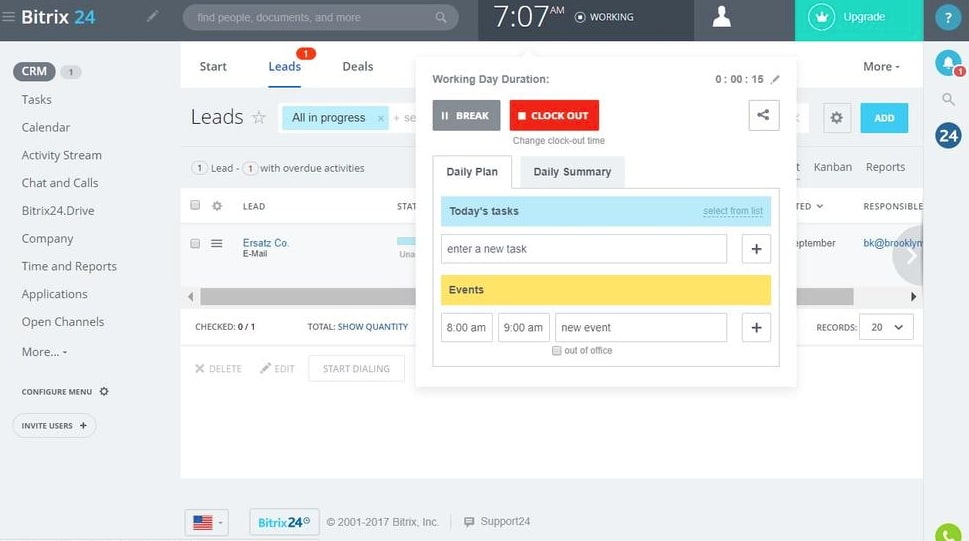The width and height of the screenshot is (969, 541).
Task: Click START DIALING button
Action: [357, 368]
